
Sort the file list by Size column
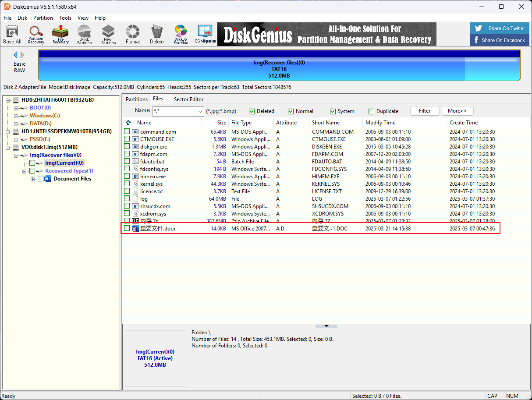tap(222, 123)
